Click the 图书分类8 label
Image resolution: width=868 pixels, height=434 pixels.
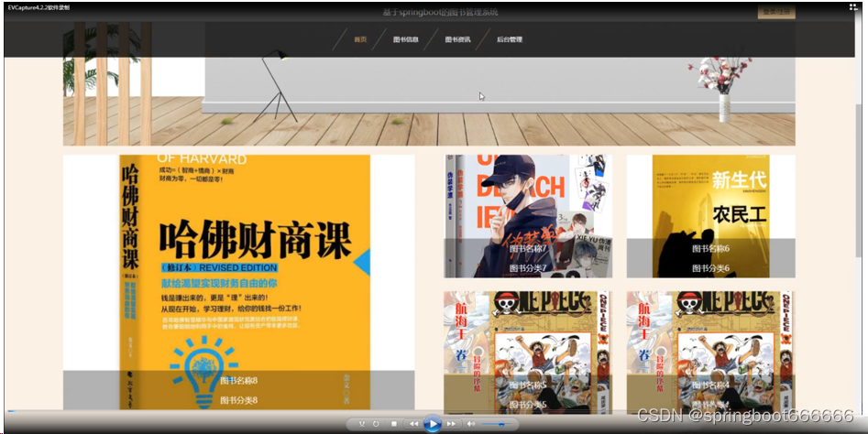(238, 400)
